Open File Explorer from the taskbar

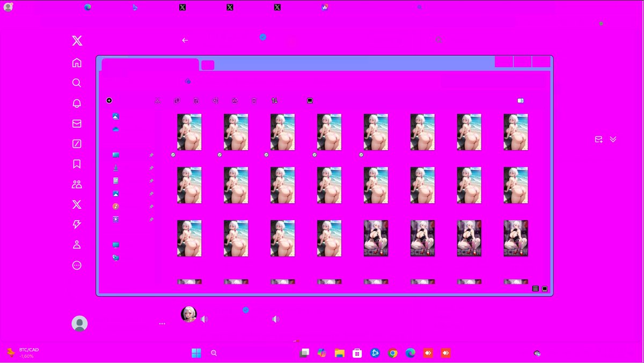[339, 353]
